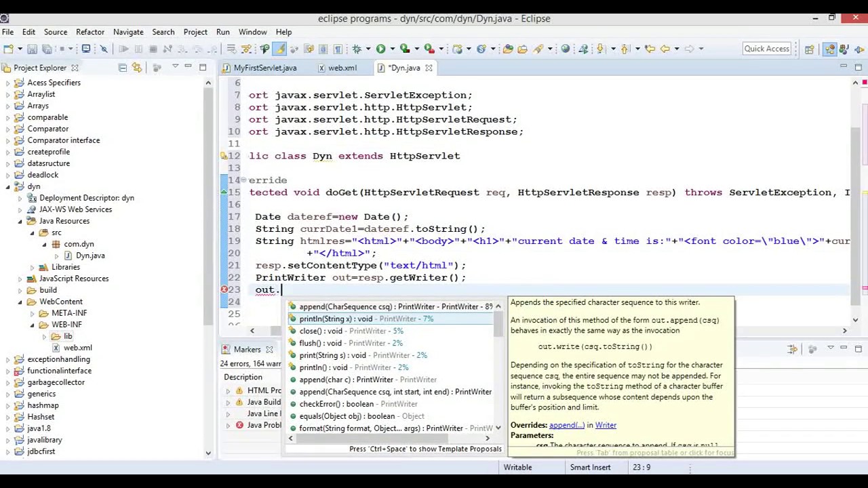Click the Save All toolbar icon
Screen dimensions: 868x488
(47, 49)
